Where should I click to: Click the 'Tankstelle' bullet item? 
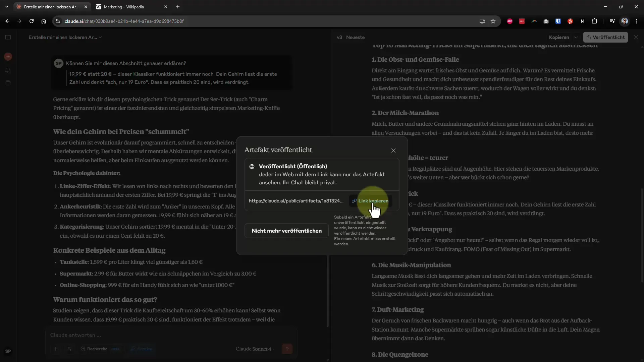click(x=131, y=262)
